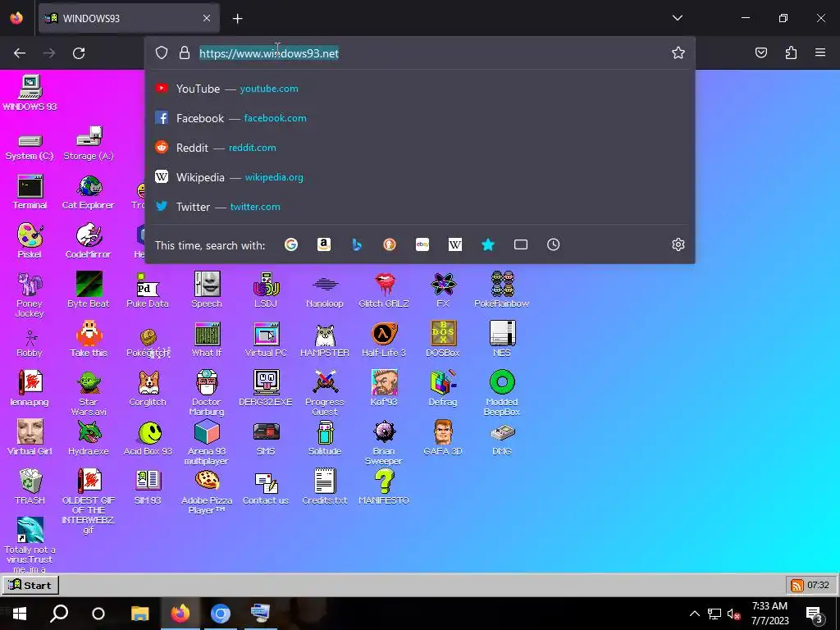Open CodeMirror editor icon

(89, 235)
